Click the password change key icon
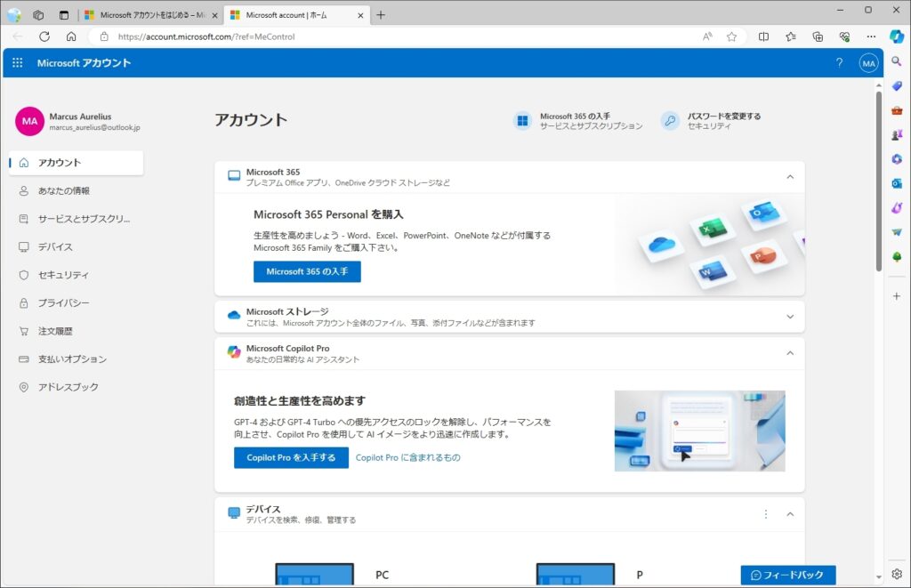Viewport: 911px width, 588px height. tap(670, 121)
